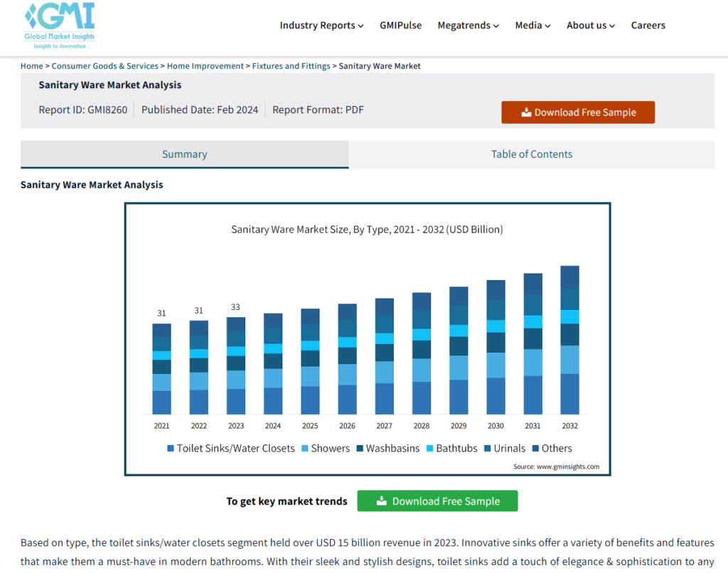Click the 2032 bar in the chart
This screenshot has width=728, height=573.
coord(569,340)
